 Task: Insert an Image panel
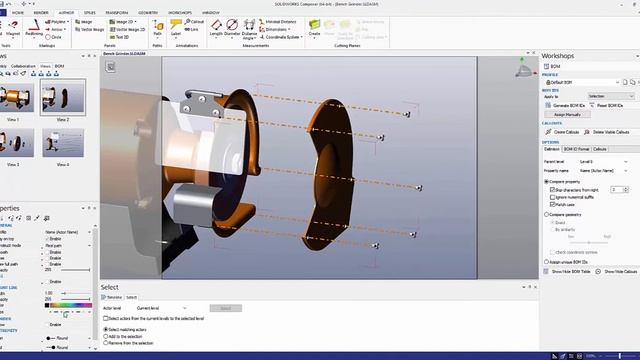84,22
